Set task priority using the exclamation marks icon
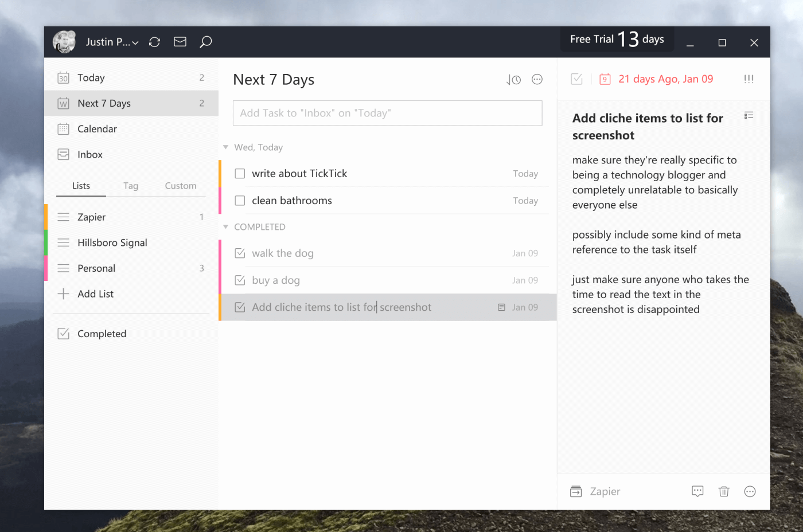Image resolution: width=803 pixels, height=532 pixels. click(749, 79)
